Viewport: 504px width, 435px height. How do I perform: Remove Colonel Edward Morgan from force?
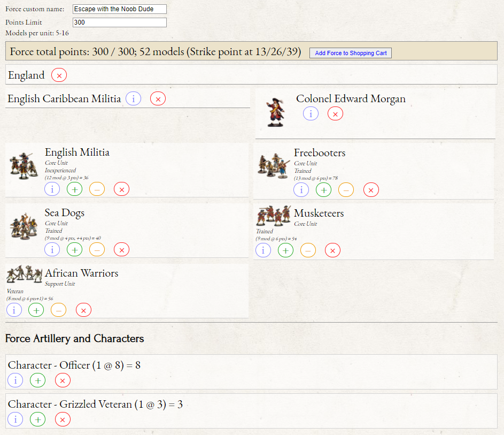click(335, 113)
